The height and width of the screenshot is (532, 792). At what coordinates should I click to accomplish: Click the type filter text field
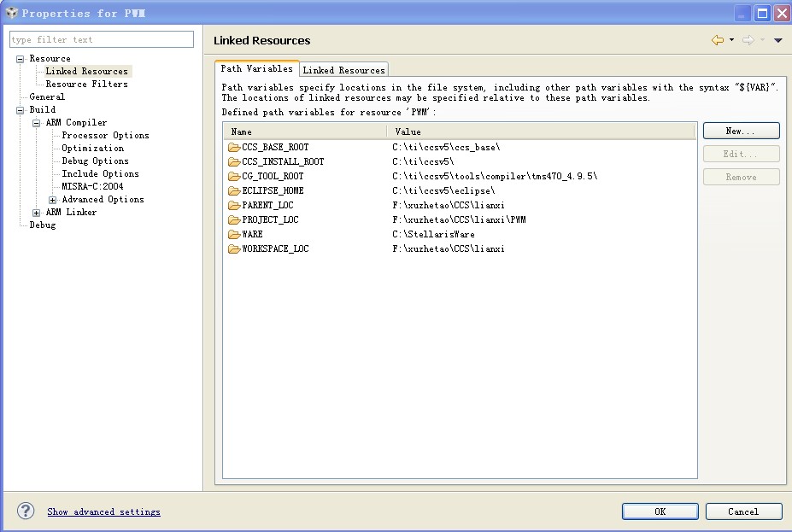click(102, 39)
